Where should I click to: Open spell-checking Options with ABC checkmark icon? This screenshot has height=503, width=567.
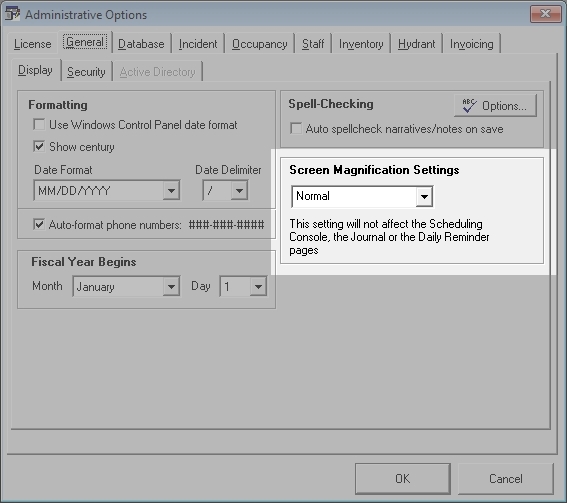(495, 106)
